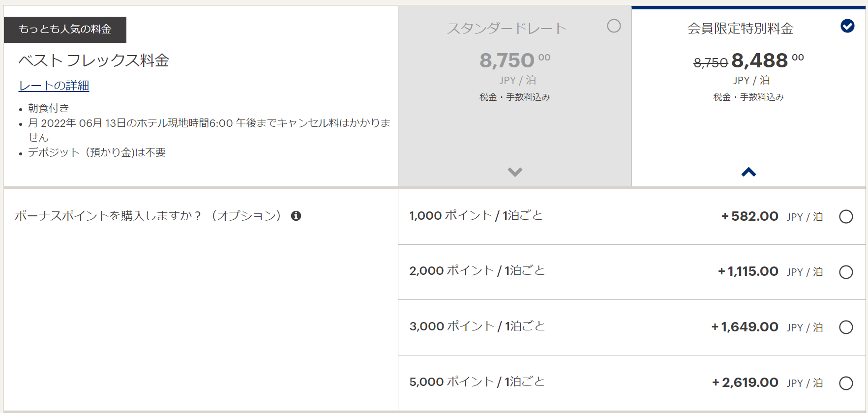
Task: Click the 5,000 ポイント / 1泊ごと label
Action: tap(477, 382)
